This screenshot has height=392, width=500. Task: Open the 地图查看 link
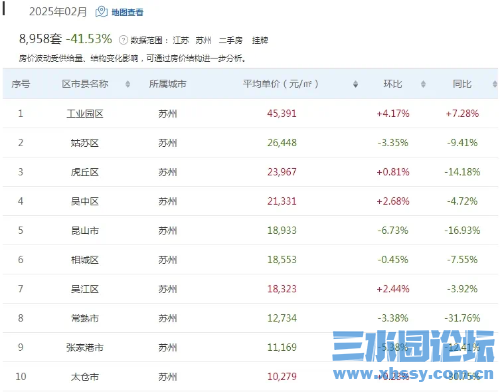pos(127,12)
